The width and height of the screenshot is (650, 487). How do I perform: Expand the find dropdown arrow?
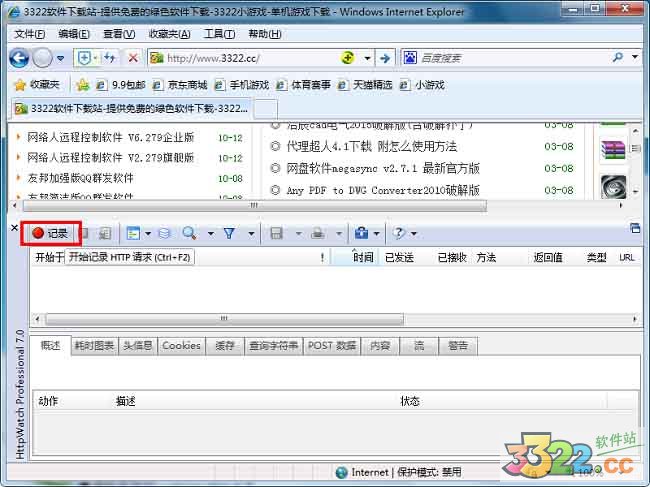(x=211, y=234)
